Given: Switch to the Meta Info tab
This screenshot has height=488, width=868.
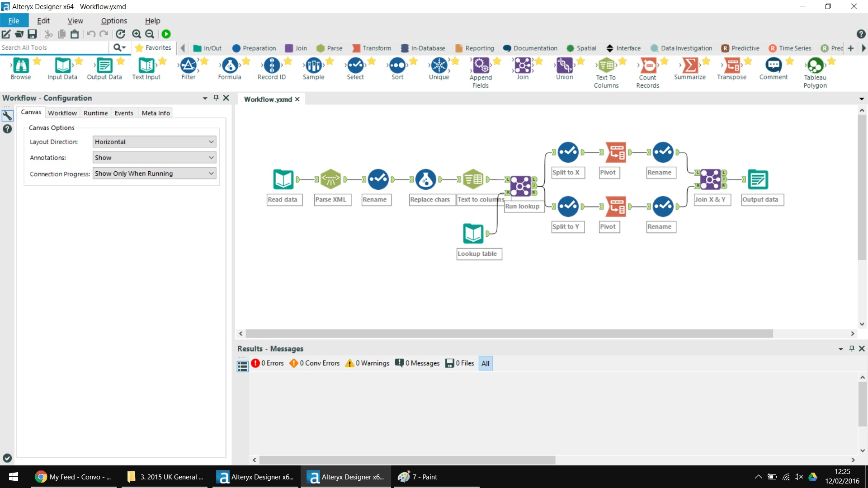Looking at the screenshot, I should [156, 113].
